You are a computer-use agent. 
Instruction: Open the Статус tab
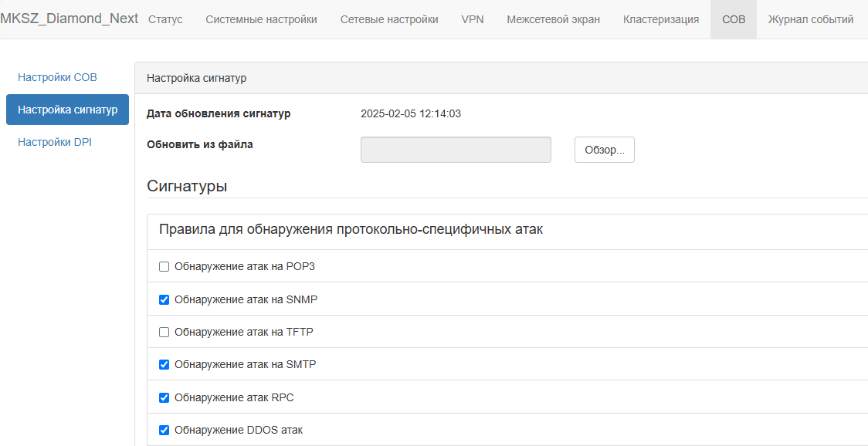click(165, 19)
